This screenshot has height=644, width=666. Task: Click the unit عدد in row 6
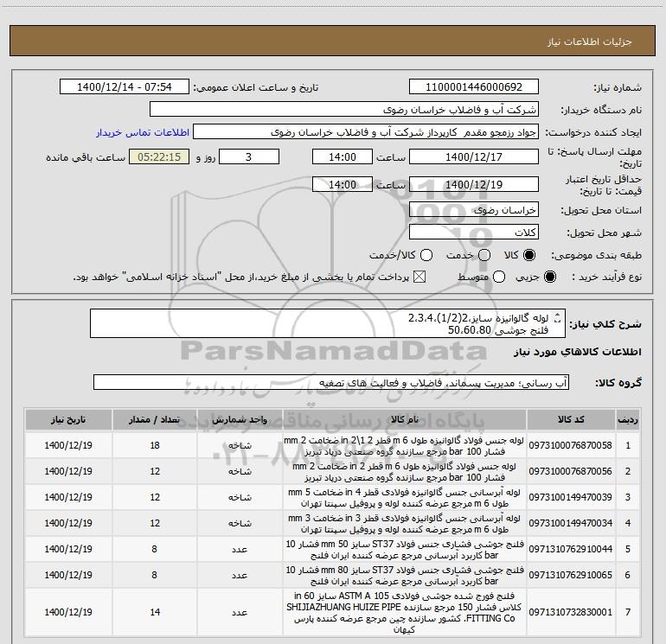coord(240,575)
